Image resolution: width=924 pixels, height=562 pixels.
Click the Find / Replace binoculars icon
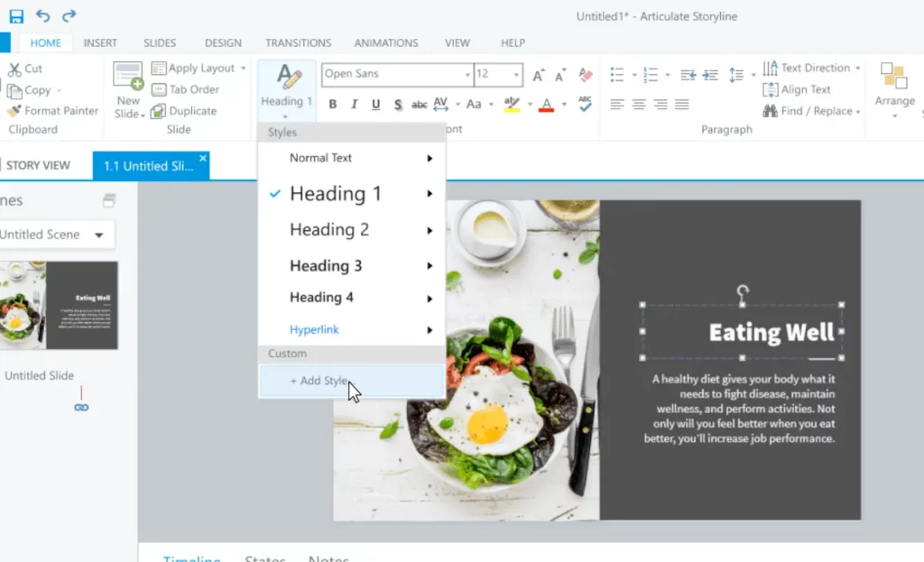pyautogui.click(x=771, y=111)
